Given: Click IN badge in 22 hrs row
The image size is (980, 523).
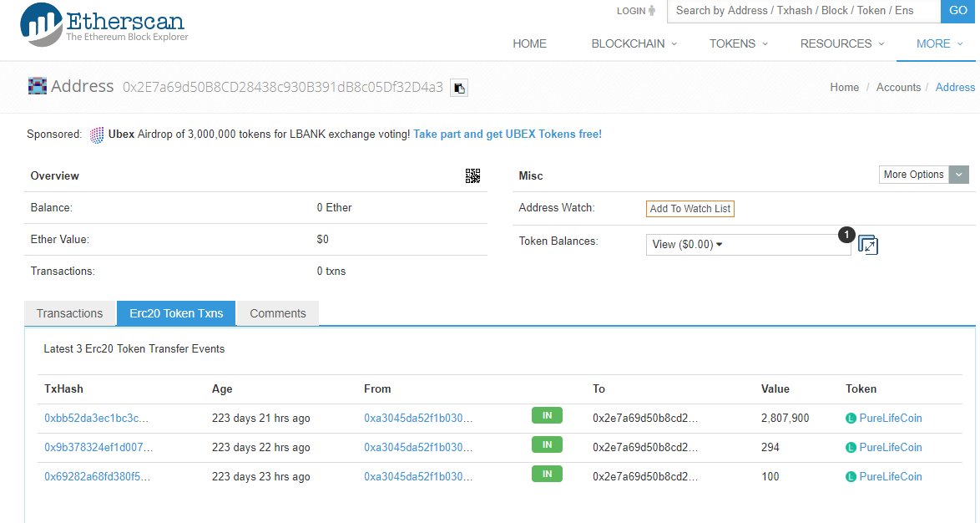Looking at the screenshot, I should pos(547,445).
